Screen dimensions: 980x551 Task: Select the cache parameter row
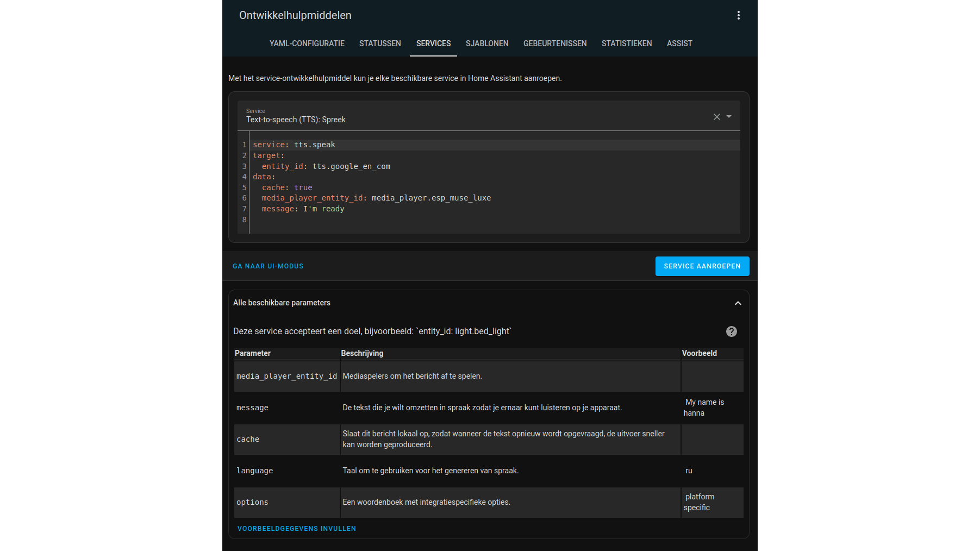click(248, 439)
